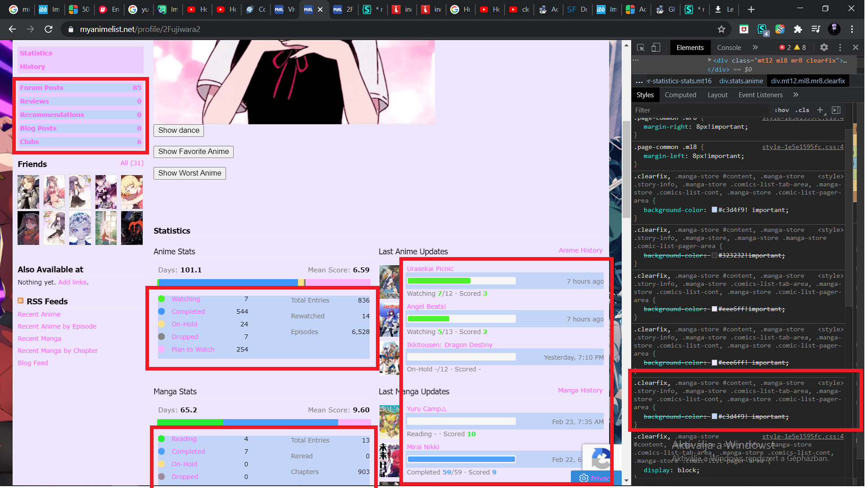The height and width of the screenshot is (488, 868).
Task: Show more Styles sidebar tabs chevron
Action: coord(796,95)
